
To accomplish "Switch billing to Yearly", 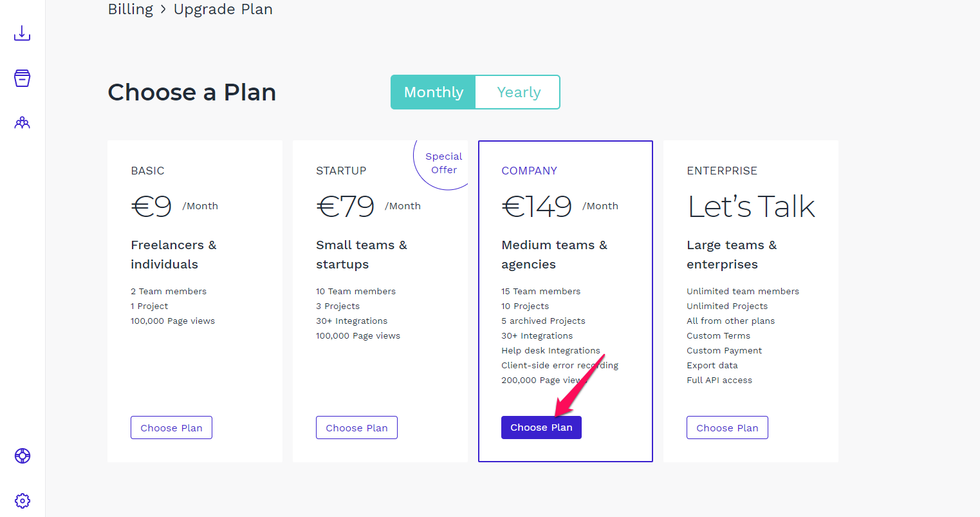I will pyautogui.click(x=518, y=92).
